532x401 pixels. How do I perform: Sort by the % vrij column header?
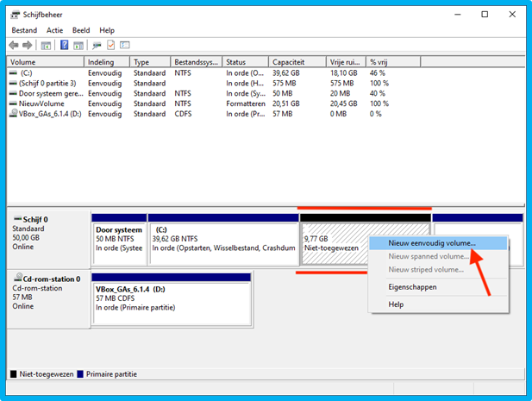point(393,62)
